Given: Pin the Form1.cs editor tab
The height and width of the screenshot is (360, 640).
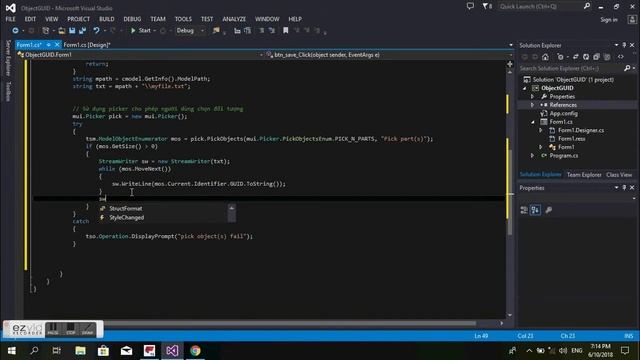Looking at the screenshot, I should (48, 44).
